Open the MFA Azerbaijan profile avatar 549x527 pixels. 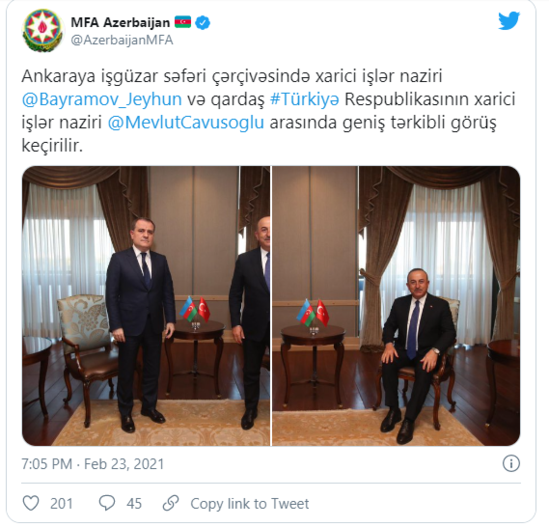[43, 30]
